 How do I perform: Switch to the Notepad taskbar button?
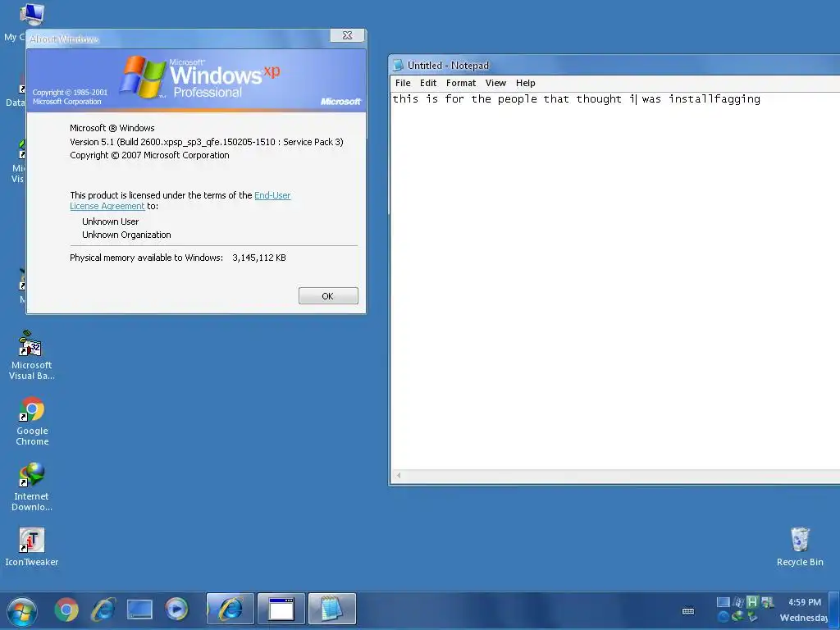click(332, 609)
